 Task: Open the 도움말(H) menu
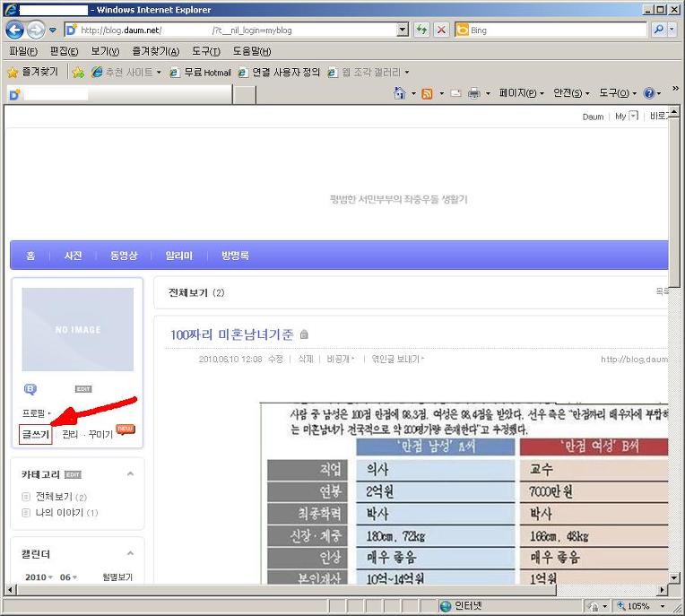(x=252, y=51)
